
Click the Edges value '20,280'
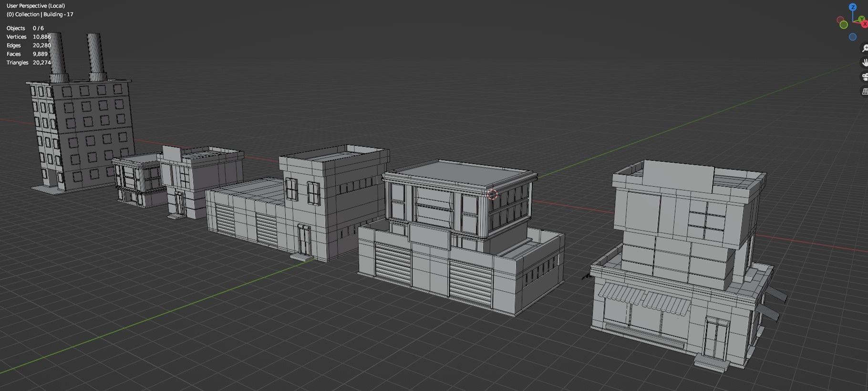coord(42,45)
